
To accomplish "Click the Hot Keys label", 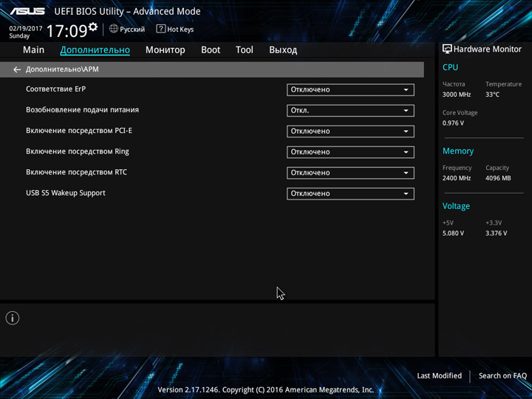I will [x=180, y=30].
